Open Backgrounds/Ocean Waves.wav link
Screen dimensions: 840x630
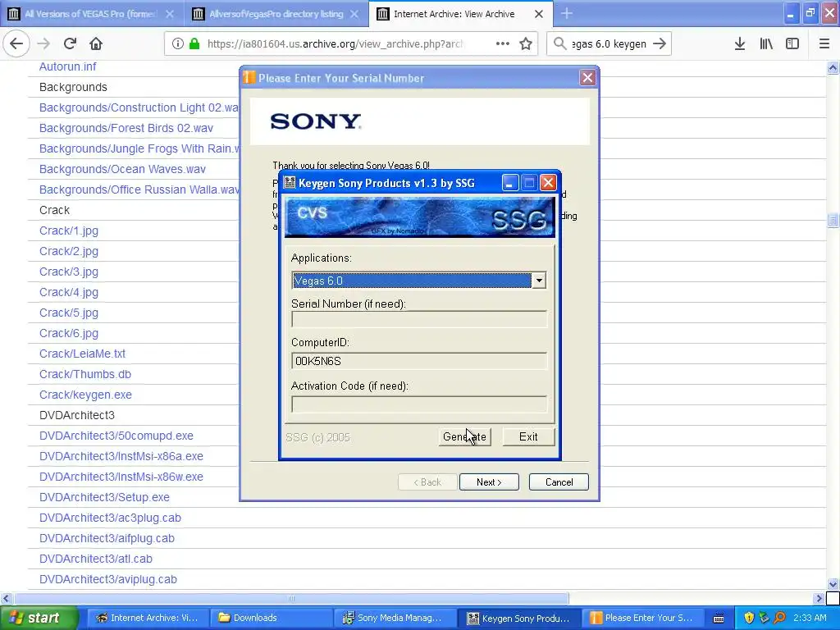click(x=122, y=169)
